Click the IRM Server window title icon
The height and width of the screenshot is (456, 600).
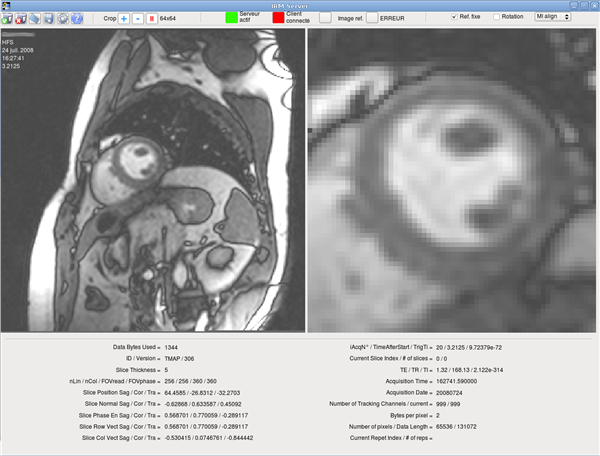point(5,5)
